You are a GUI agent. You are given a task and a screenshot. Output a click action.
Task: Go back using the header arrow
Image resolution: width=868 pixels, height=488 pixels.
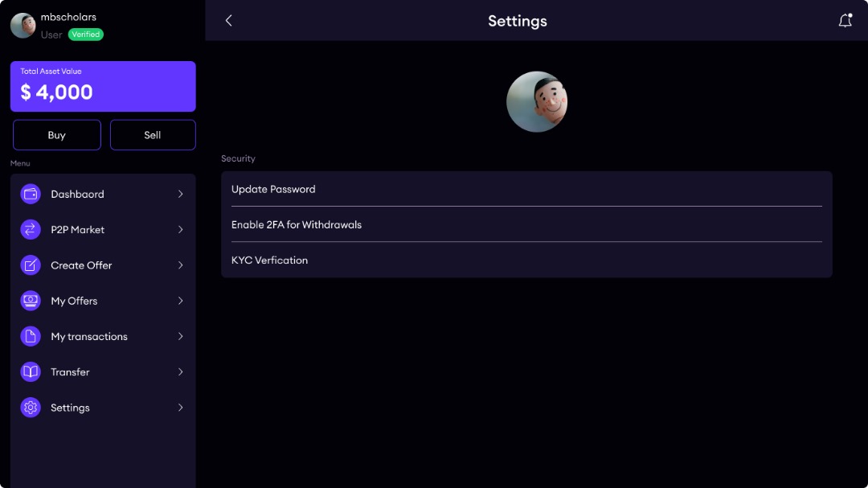pos(229,21)
